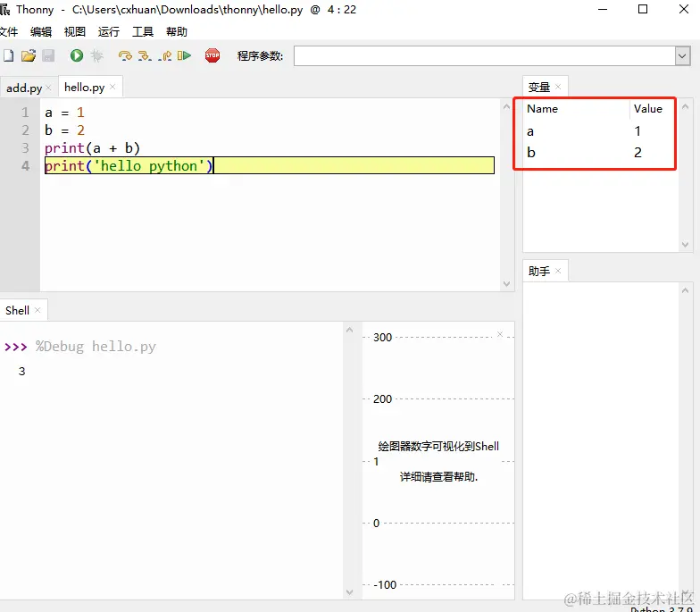This screenshot has width=700, height=612.
Task: Click the 详细请查看帮助 text in plotter
Action: click(x=438, y=477)
